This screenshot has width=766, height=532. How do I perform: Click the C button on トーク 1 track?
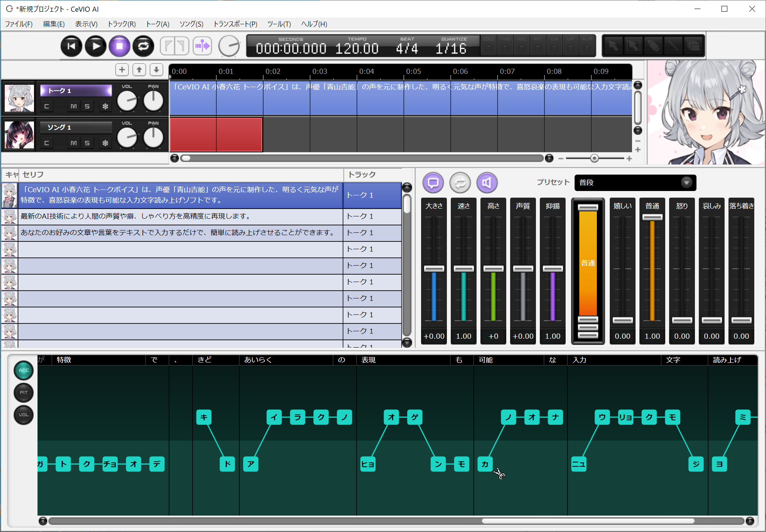[46, 106]
